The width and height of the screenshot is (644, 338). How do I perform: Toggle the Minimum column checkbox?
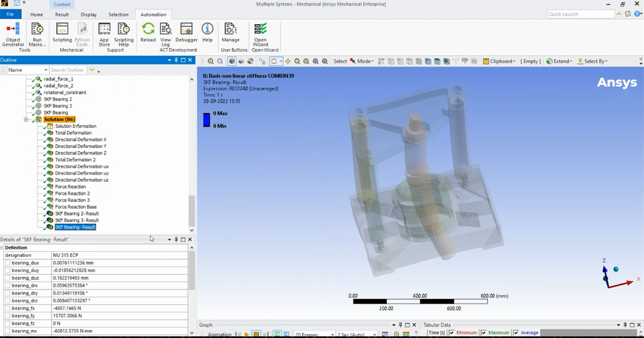click(x=452, y=333)
